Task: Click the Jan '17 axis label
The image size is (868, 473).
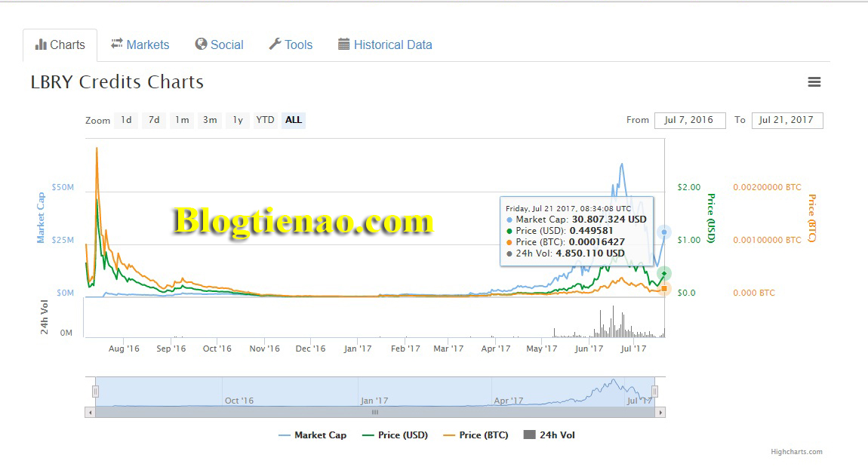Action: 358,349
